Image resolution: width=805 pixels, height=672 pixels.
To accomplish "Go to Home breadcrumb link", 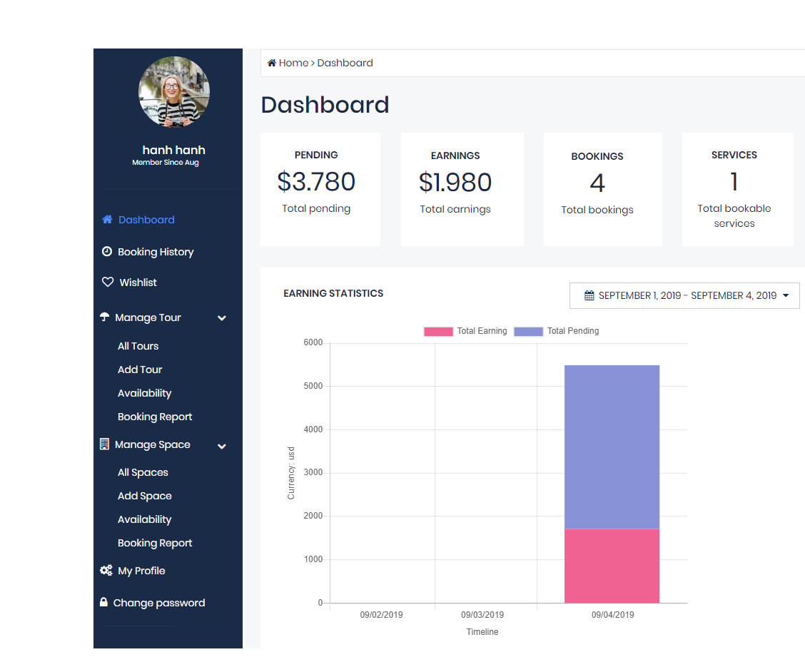I will pos(293,63).
